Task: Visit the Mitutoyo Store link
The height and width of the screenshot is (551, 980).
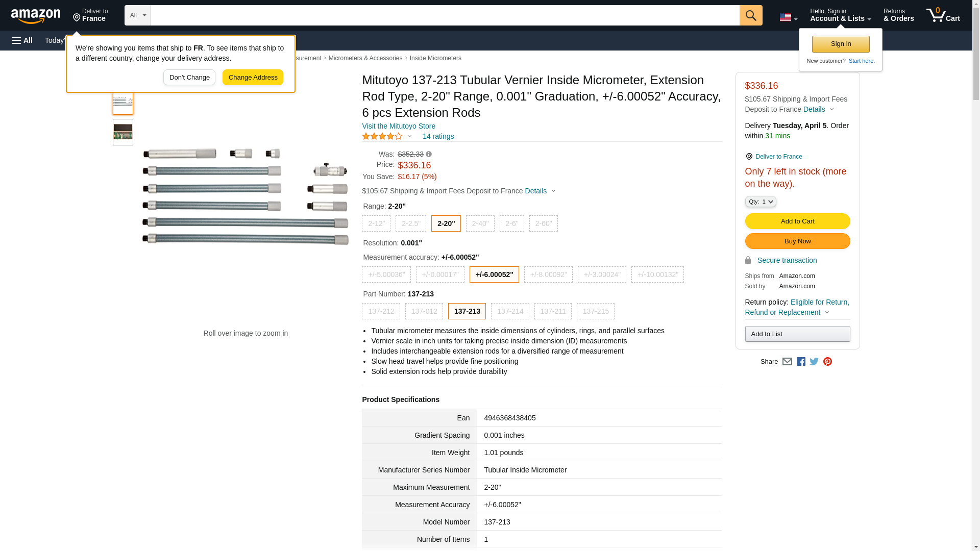Action: [x=399, y=126]
